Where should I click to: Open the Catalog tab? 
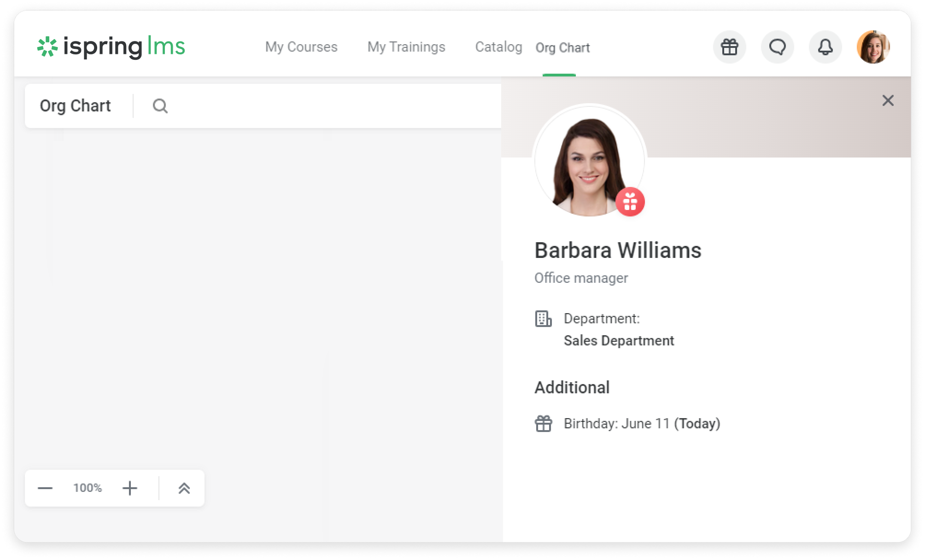coord(498,47)
